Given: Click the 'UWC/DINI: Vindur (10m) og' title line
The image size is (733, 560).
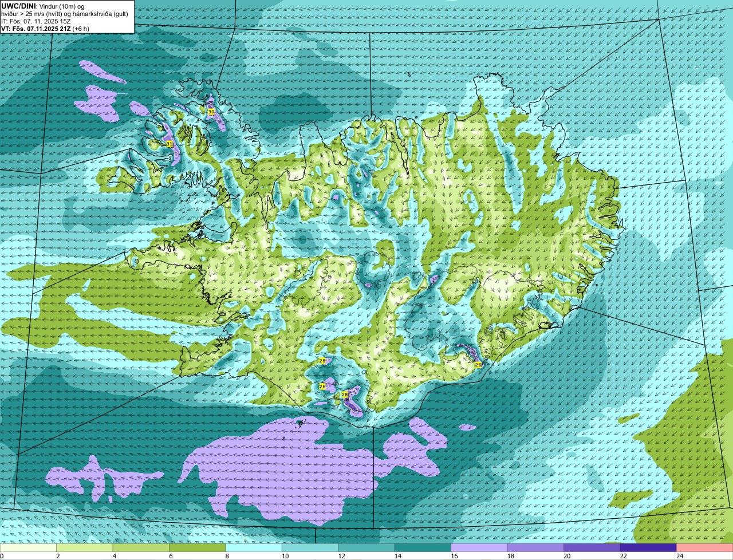Looking at the screenshot, I should click(x=43, y=6).
